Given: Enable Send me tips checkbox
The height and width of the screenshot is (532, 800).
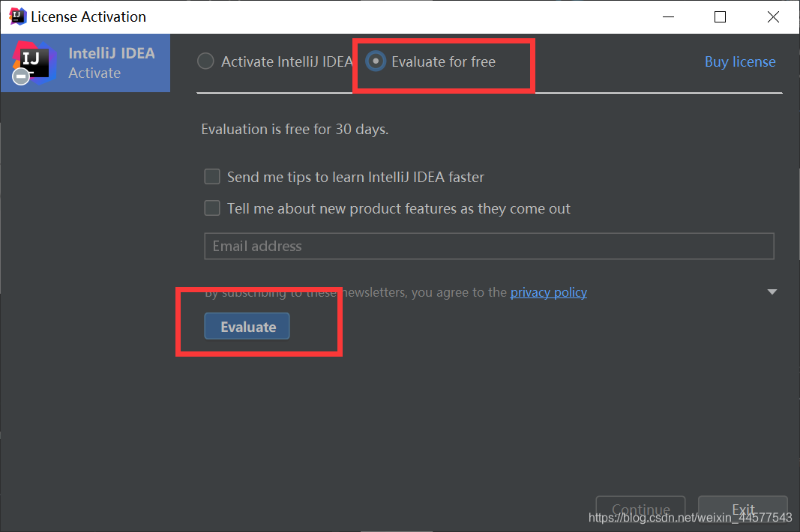Looking at the screenshot, I should click(212, 177).
